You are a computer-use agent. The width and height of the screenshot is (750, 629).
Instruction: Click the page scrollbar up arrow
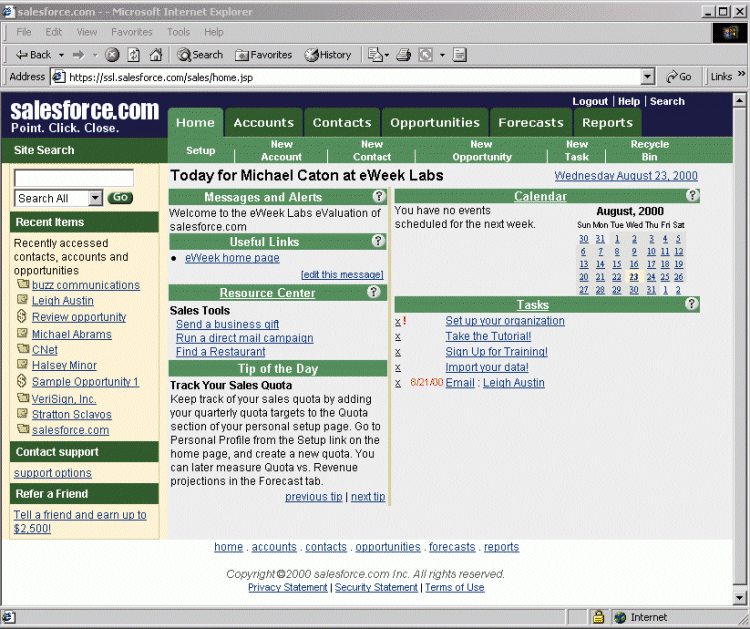(x=739, y=100)
